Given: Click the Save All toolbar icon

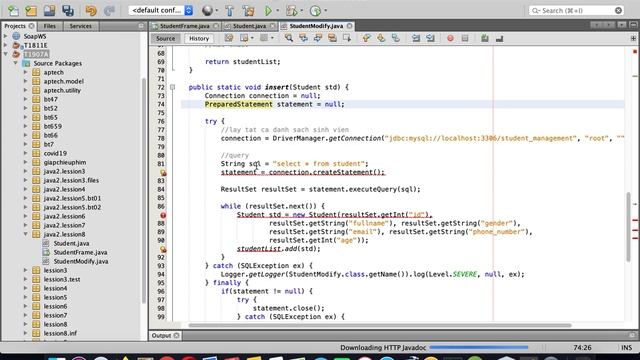Looking at the screenshot, I should (x=68, y=10).
